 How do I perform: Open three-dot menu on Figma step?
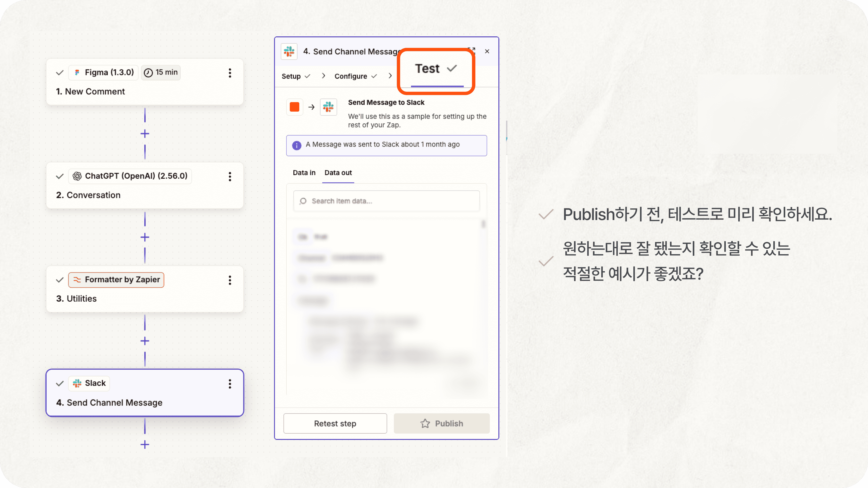230,73
